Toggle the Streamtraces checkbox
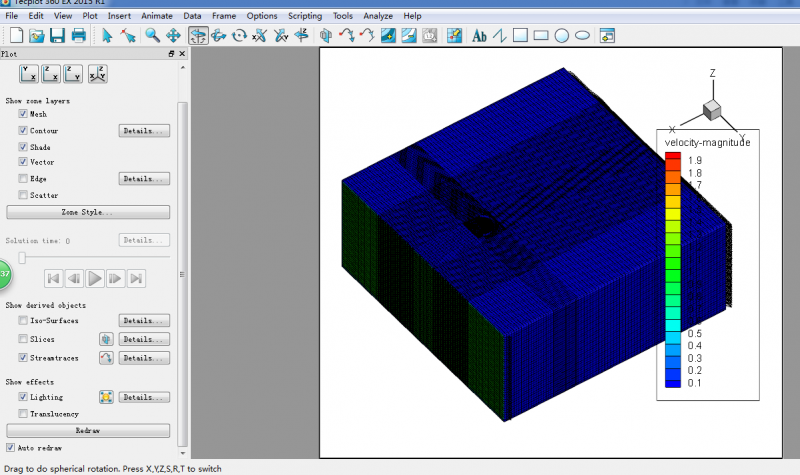Screen dimensions: 800x475 coord(23,358)
